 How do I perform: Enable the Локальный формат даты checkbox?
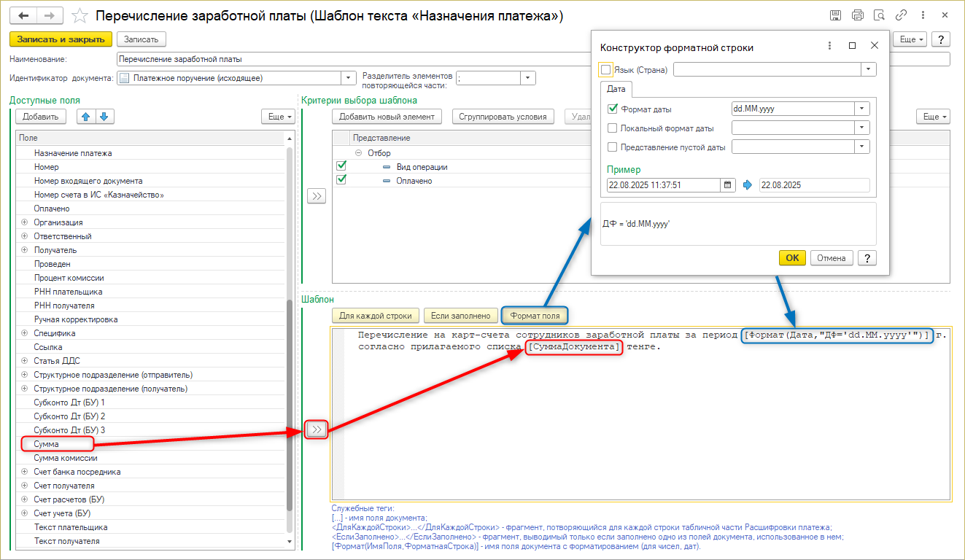click(x=613, y=128)
